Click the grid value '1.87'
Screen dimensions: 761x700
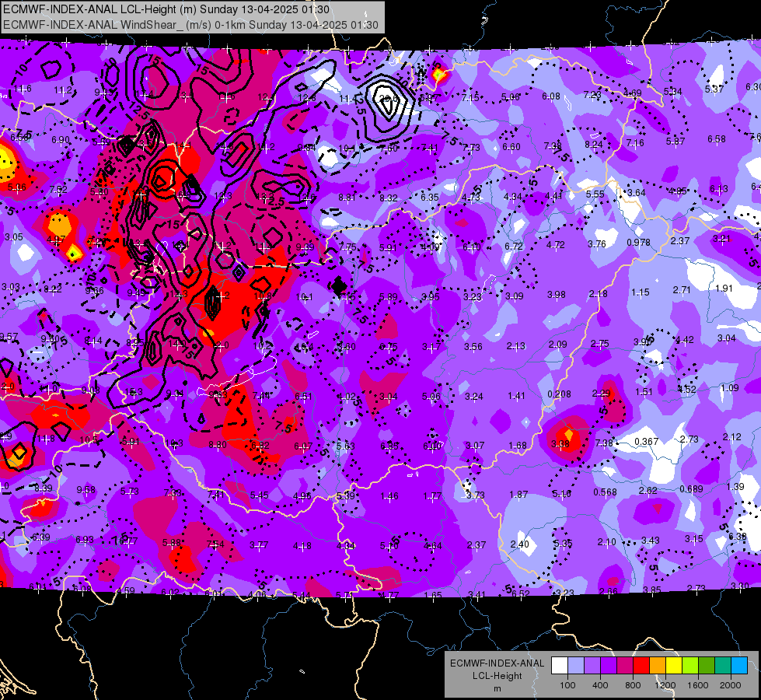tap(518, 495)
